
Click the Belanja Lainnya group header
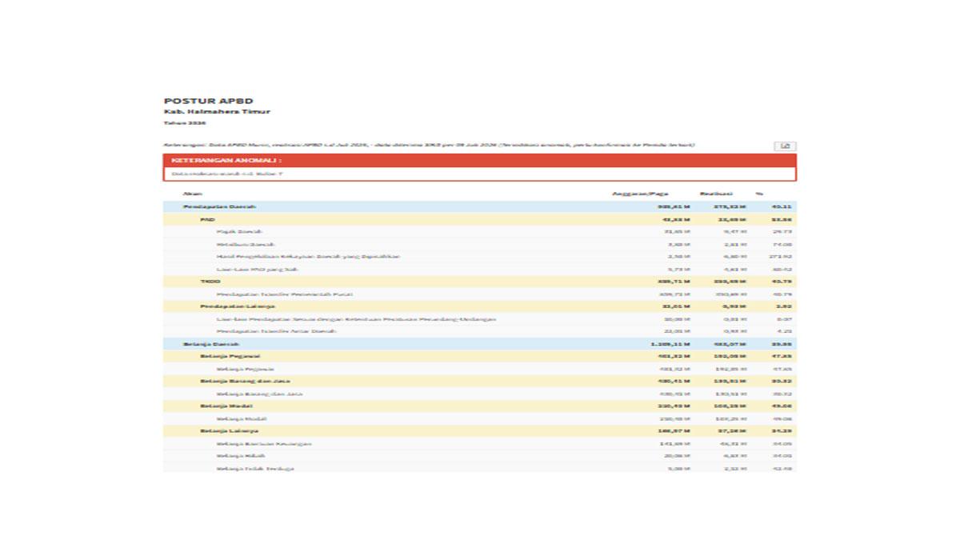(479, 431)
